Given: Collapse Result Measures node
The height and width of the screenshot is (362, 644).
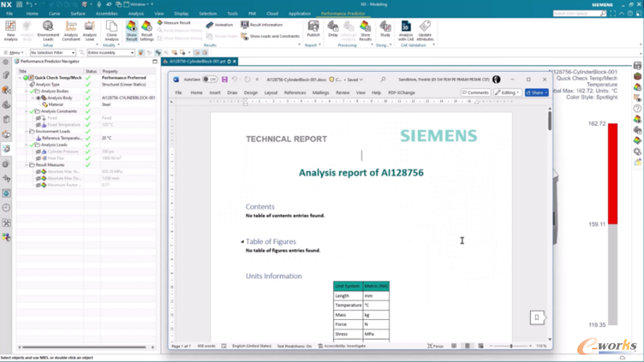Looking at the screenshot, I should 27,166.
